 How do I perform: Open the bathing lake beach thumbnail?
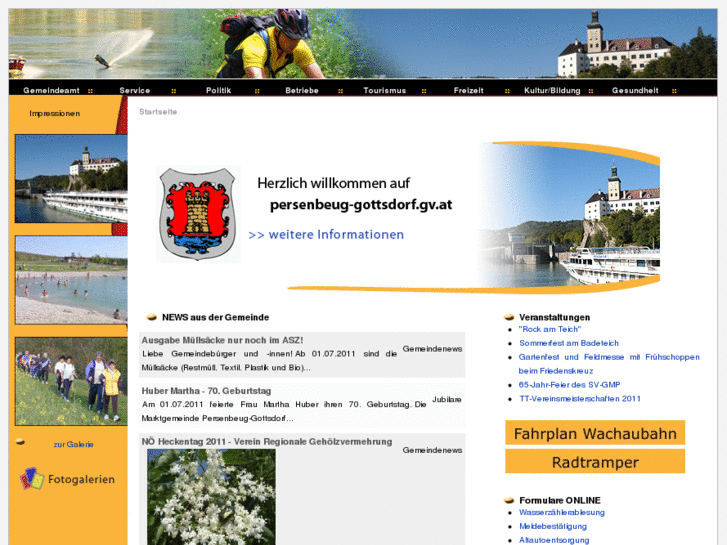71,280
